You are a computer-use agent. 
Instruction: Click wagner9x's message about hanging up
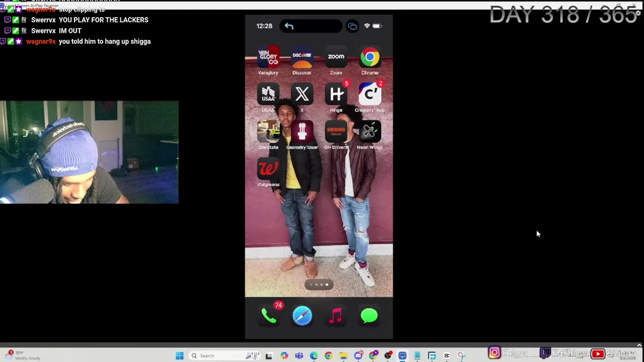pyautogui.click(x=105, y=41)
